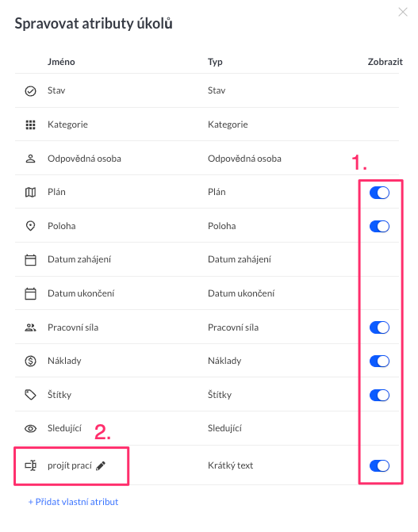Close the Spravovat atributy úkolů dialog
Viewport: 418px width, 532px height.
pos(403,12)
